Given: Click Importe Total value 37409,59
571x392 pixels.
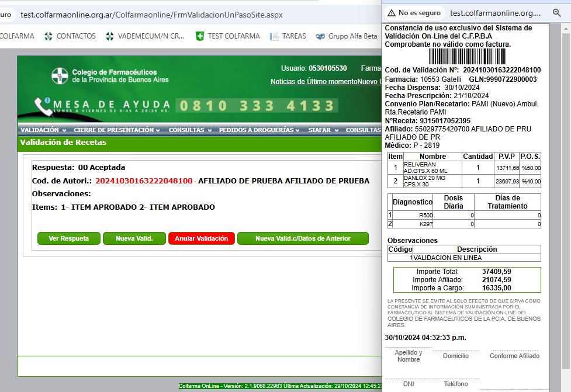Looking at the screenshot, I should coord(497,272).
